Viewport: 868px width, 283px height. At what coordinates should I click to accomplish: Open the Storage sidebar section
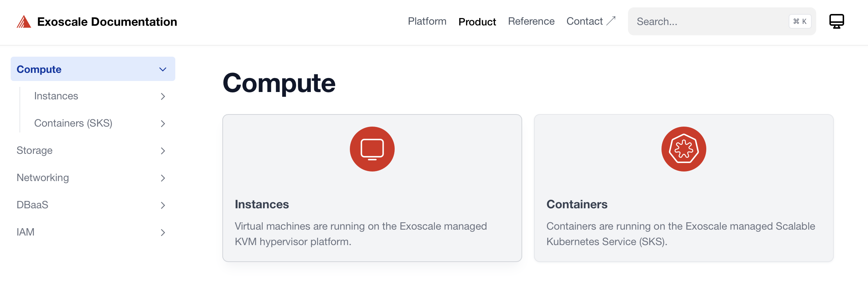coord(35,151)
